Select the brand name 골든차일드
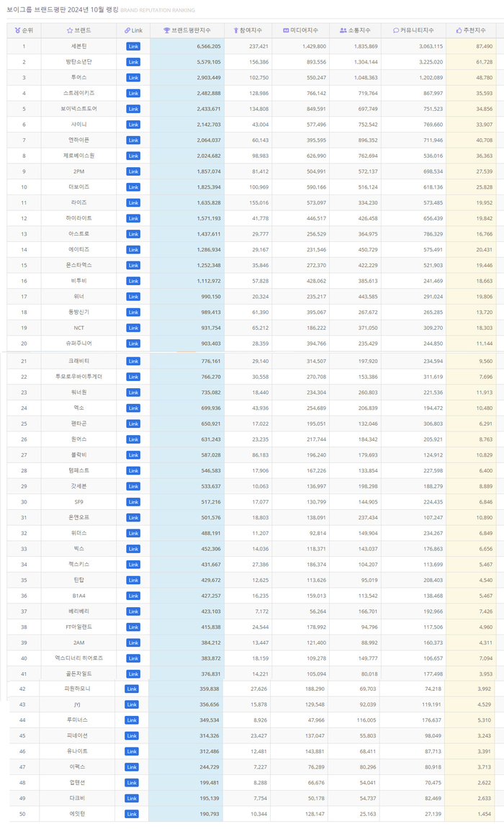Viewport: 504px width, 829px height. click(x=78, y=674)
